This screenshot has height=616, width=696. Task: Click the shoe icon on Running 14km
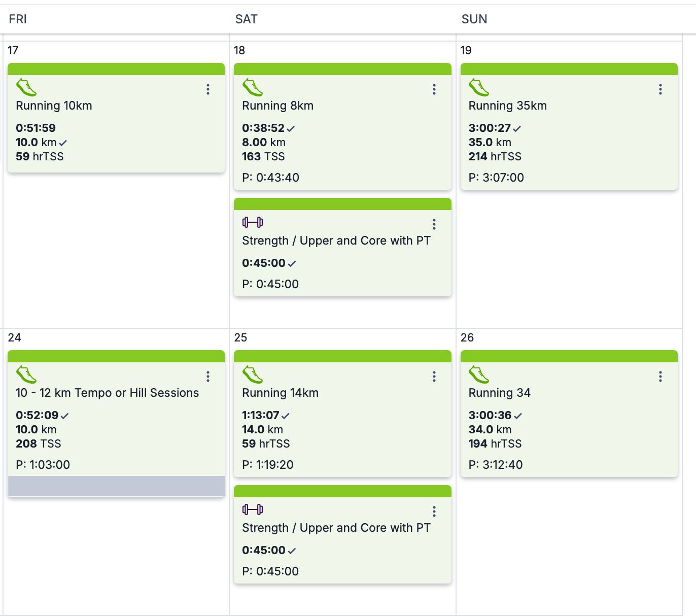253,374
